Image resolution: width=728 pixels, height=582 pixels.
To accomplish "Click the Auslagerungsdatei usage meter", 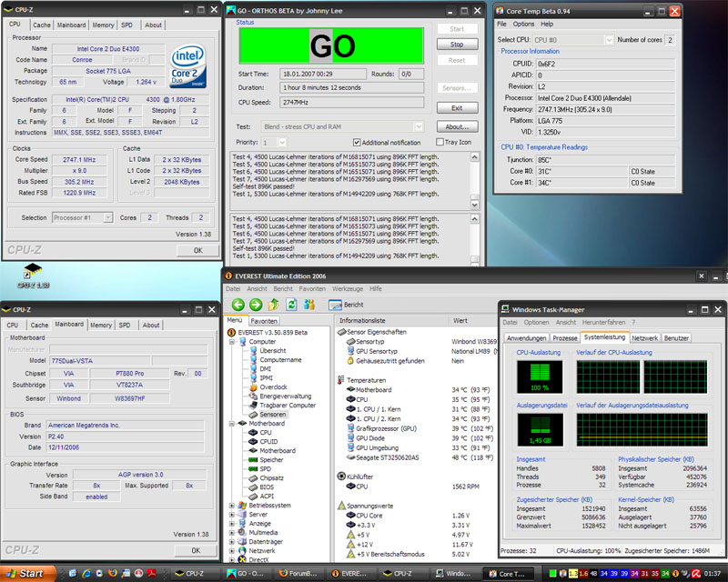I will [540, 429].
